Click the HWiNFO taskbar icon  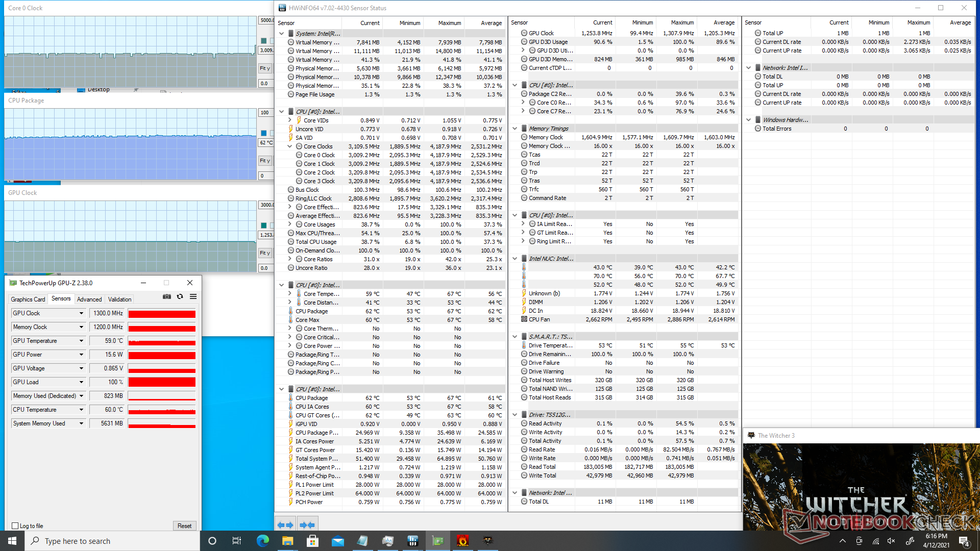pyautogui.click(x=412, y=541)
